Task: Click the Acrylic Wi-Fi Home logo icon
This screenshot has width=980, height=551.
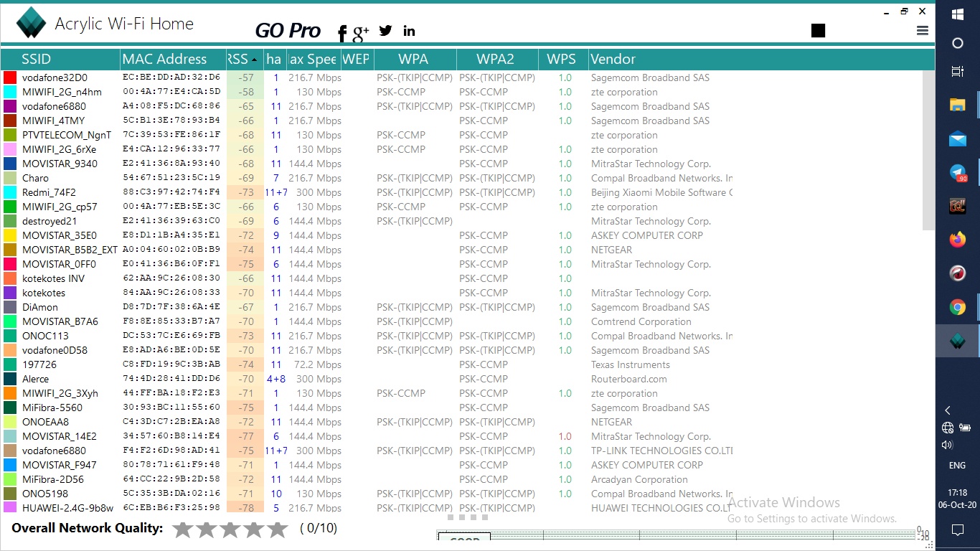Action: click(x=31, y=23)
